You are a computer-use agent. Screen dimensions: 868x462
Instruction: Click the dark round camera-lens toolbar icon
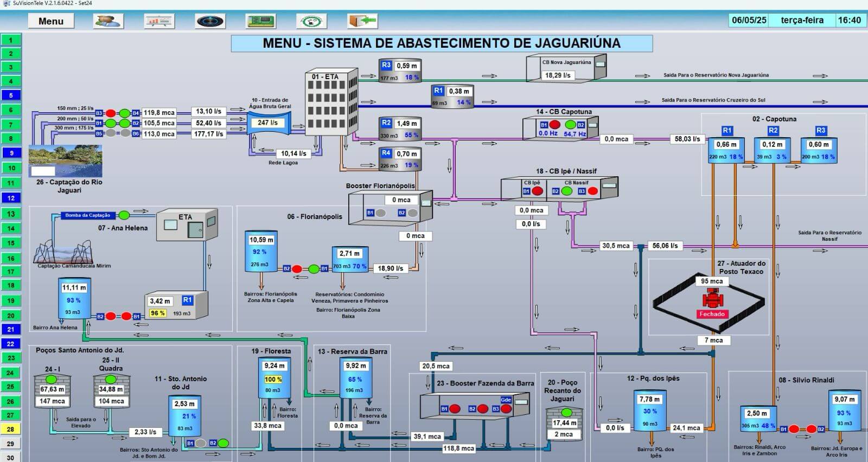210,21
